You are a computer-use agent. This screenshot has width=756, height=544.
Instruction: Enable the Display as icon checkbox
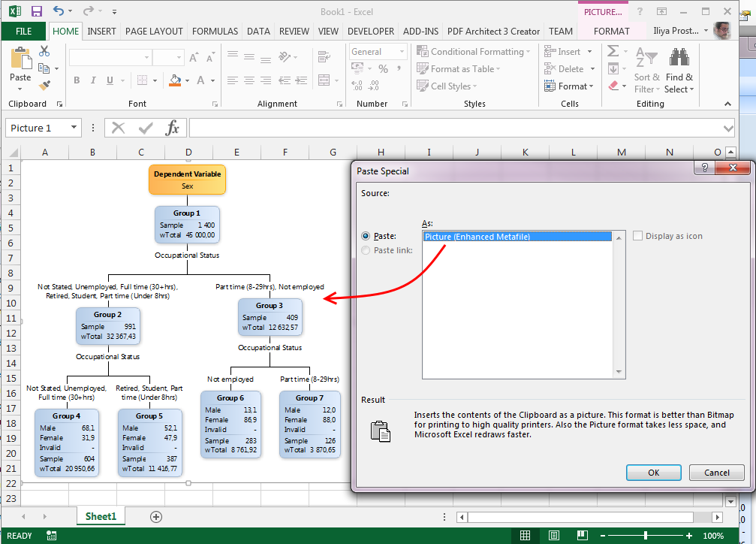click(x=638, y=236)
